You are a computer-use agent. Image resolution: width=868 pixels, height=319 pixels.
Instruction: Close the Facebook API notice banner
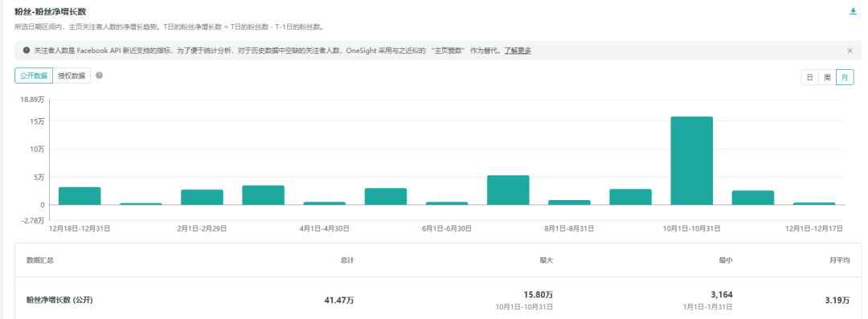850,51
